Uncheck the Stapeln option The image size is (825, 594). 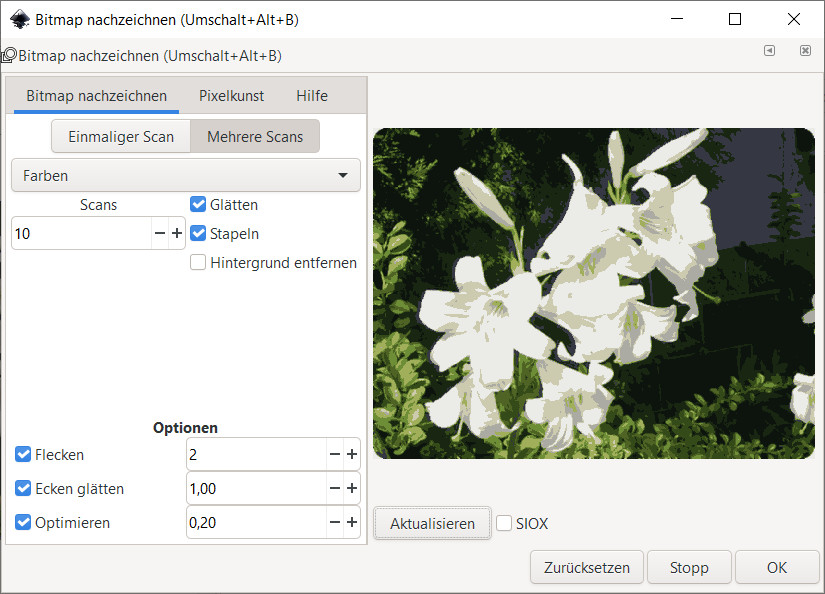(198, 233)
